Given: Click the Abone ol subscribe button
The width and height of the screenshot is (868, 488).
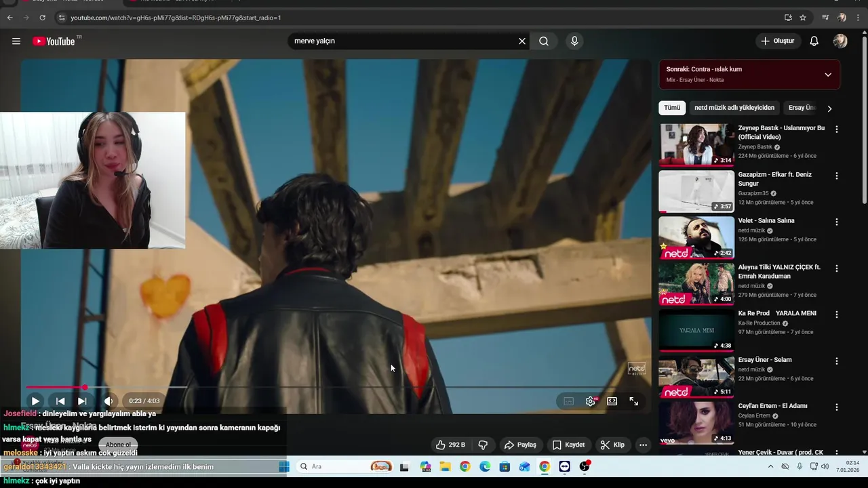Looking at the screenshot, I should 118,445.
